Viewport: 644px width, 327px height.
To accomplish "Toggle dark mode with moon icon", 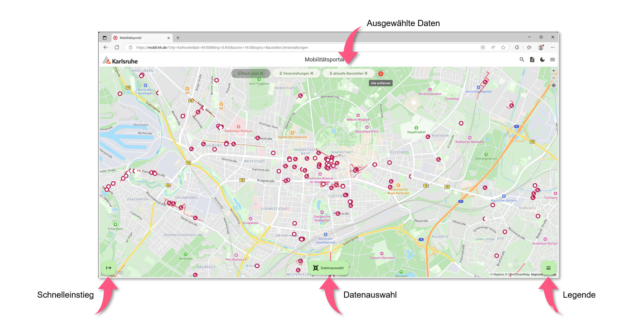I will tap(542, 60).
